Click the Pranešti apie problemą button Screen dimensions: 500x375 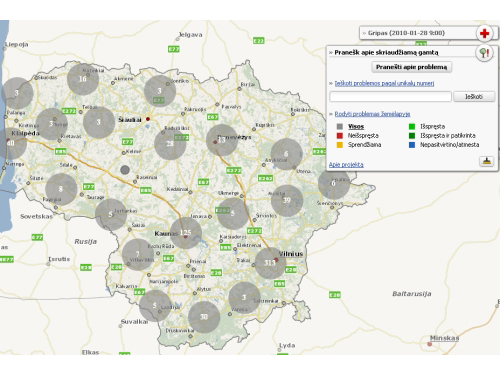click(411, 67)
